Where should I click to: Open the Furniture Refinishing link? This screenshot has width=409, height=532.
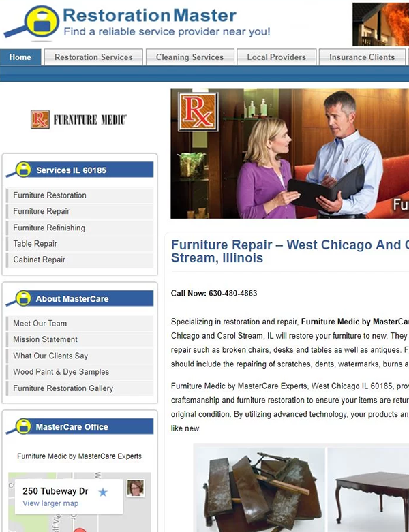[80, 228]
